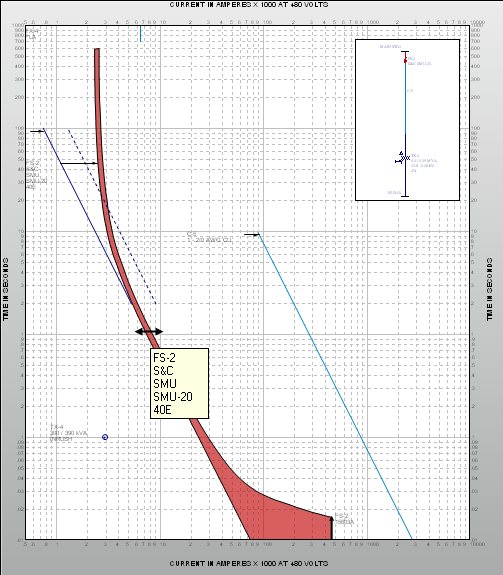Select the bottom bus bar in the one-line diagram
The width and height of the screenshot is (503, 575).
tap(405, 197)
